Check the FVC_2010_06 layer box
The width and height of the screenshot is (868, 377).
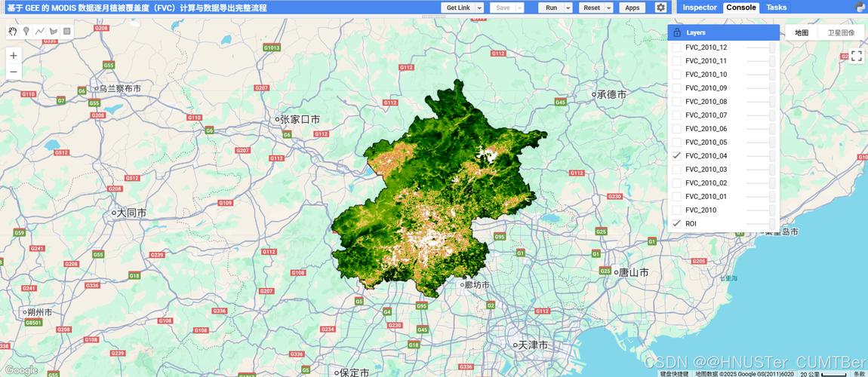676,129
